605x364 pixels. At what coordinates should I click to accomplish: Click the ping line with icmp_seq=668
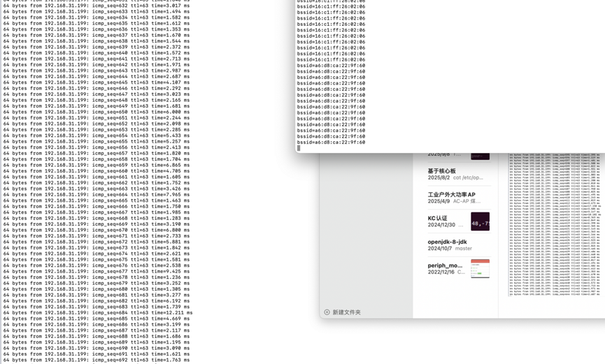(x=97, y=218)
